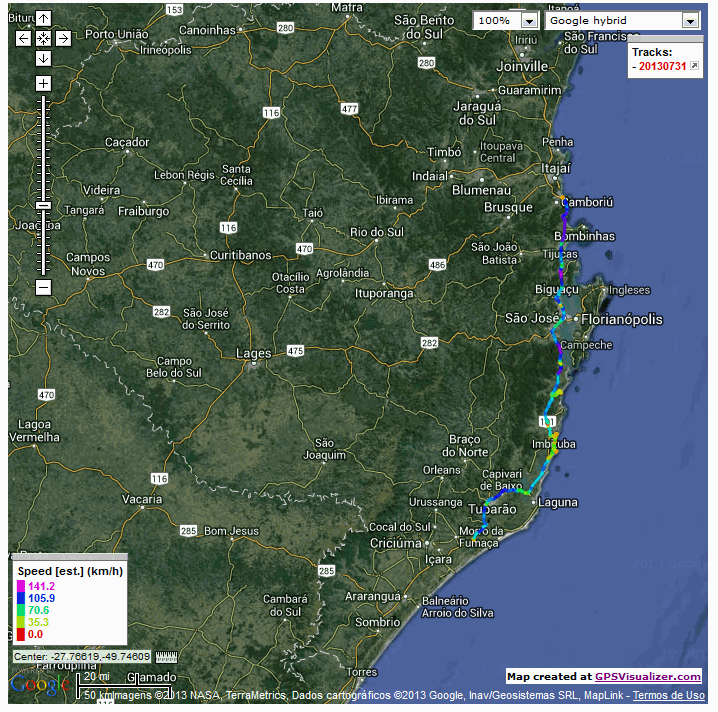
Task: Click the Center coordinates box
Action: pyautogui.click(x=82, y=657)
